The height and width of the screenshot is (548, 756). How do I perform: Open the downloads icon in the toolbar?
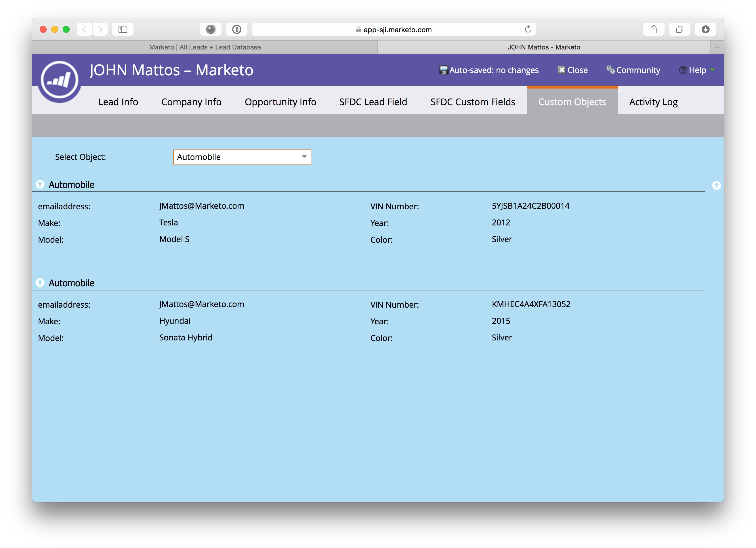[x=705, y=29]
